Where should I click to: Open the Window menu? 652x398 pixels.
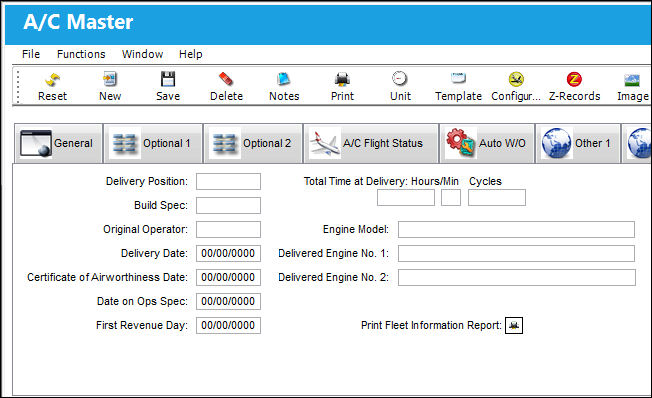(x=142, y=54)
